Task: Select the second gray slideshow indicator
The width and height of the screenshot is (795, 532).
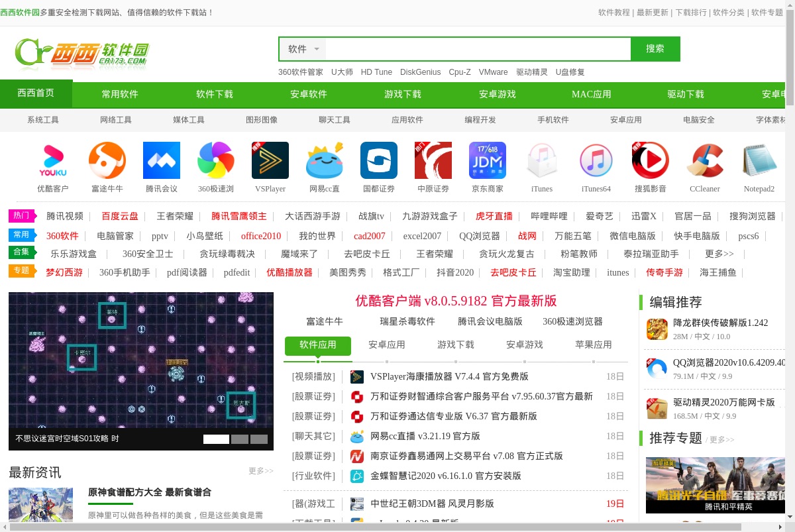Action: pyautogui.click(x=240, y=439)
